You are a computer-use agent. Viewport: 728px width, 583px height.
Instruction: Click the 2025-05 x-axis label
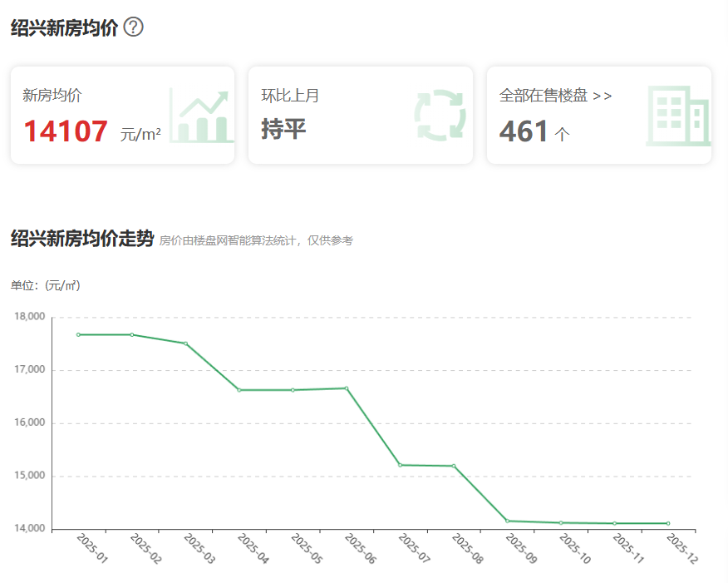pos(304,550)
